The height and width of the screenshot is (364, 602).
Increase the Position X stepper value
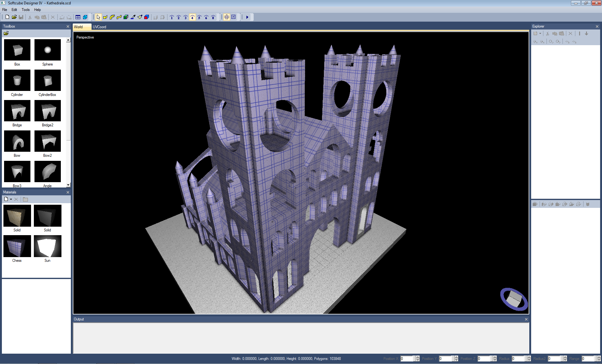(418, 357)
